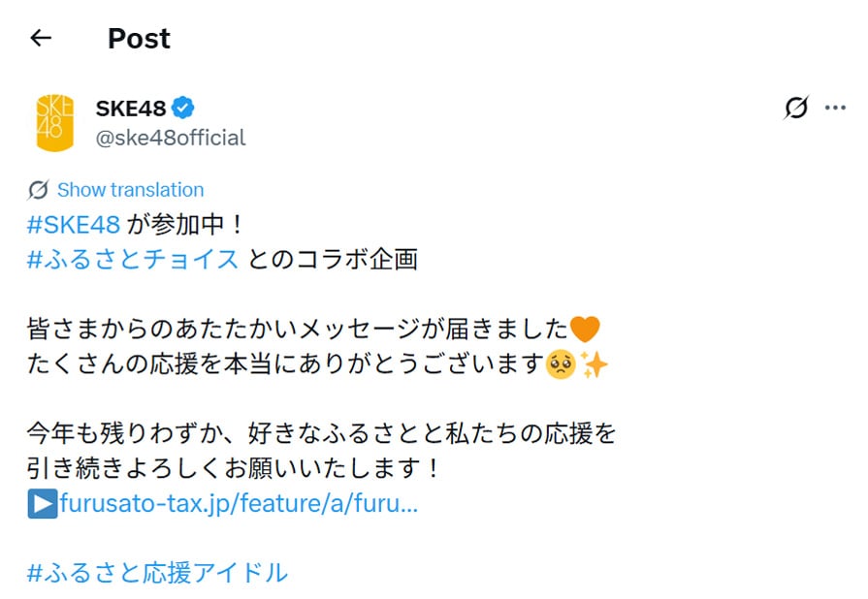Open the three-dot More options menu
Image resolution: width=868 pixels, height=599 pixels.
[835, 108]
